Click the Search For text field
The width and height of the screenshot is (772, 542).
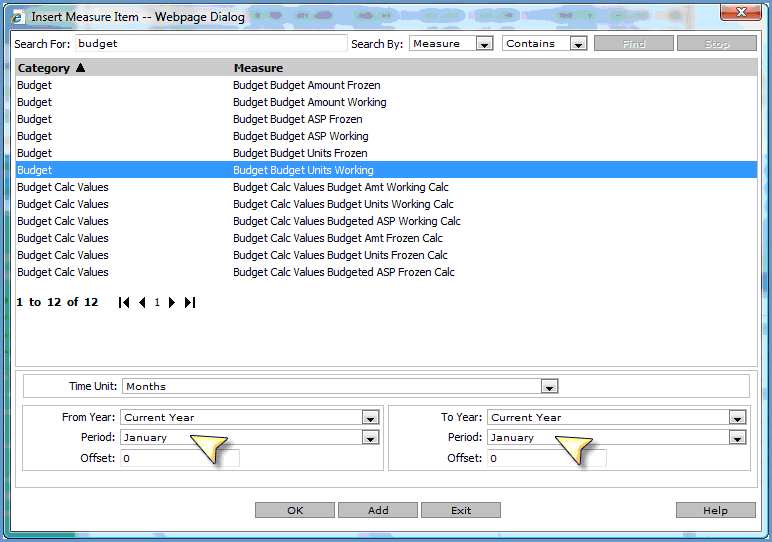[210, 44]
